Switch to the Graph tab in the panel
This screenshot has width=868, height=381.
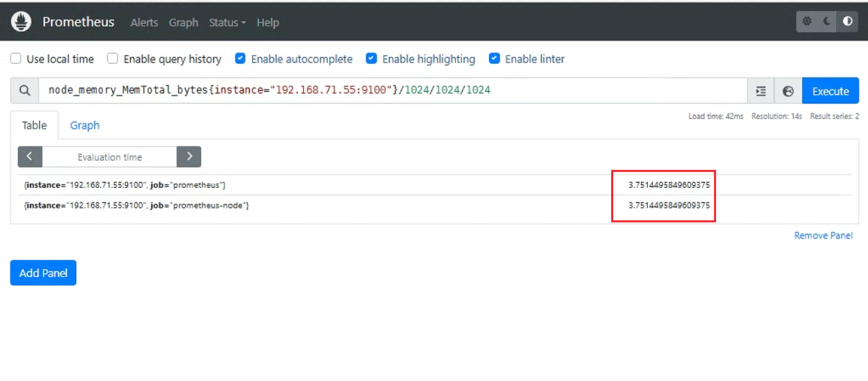[85, 125]
